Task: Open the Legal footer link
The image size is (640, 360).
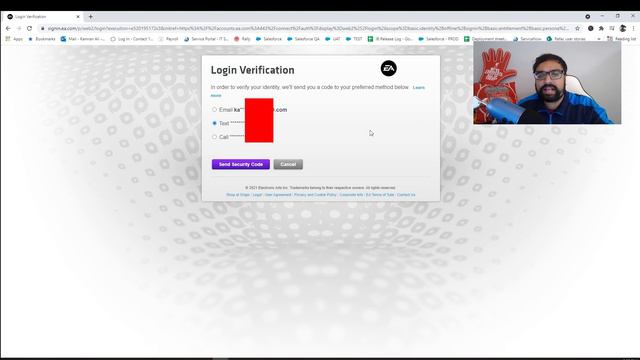Action: coord(257,195)
